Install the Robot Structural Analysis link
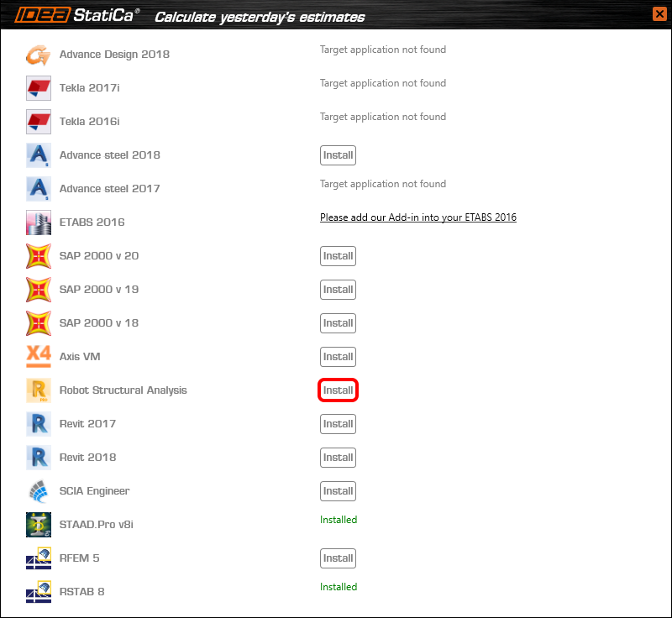 338,390
